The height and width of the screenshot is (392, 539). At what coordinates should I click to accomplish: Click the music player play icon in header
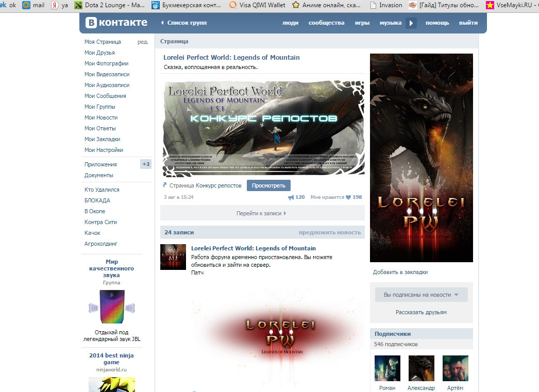411,23
